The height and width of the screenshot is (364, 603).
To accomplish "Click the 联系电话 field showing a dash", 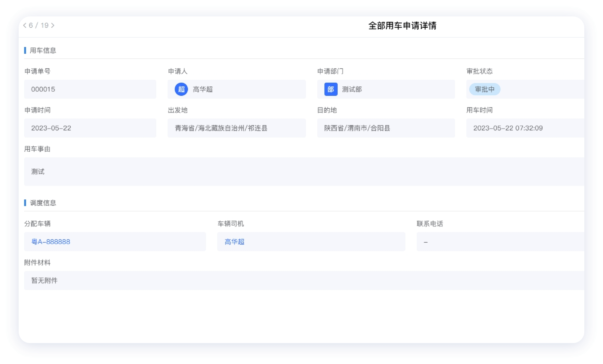I will click(x=501, y=242).
